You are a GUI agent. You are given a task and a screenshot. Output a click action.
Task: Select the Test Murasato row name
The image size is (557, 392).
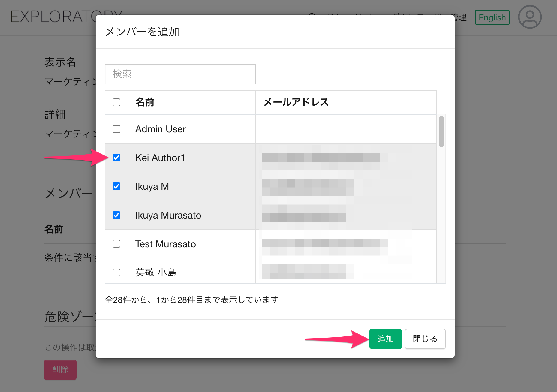(x=165, y=244)
